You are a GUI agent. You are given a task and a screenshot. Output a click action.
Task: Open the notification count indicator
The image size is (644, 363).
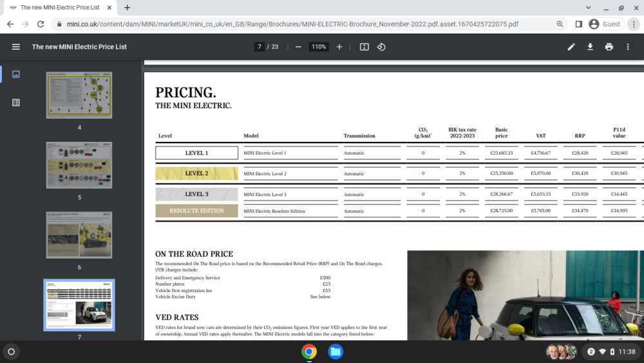point(591,352)
